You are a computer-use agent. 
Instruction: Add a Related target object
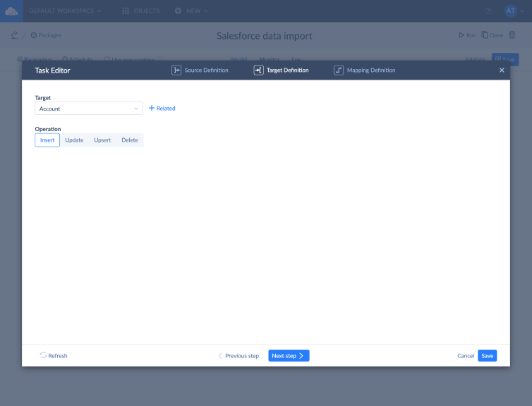pyautogui.click(x=162, y=108)
